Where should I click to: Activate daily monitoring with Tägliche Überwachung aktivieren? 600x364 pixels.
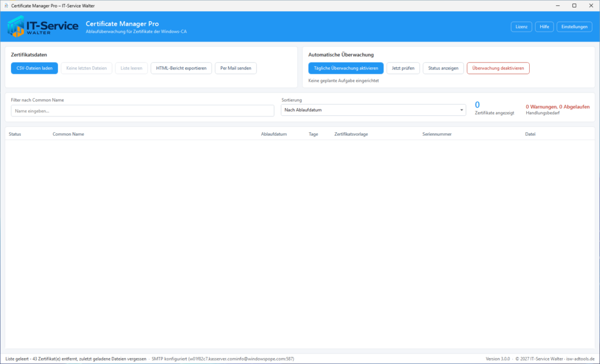click(x=346, y=68)
